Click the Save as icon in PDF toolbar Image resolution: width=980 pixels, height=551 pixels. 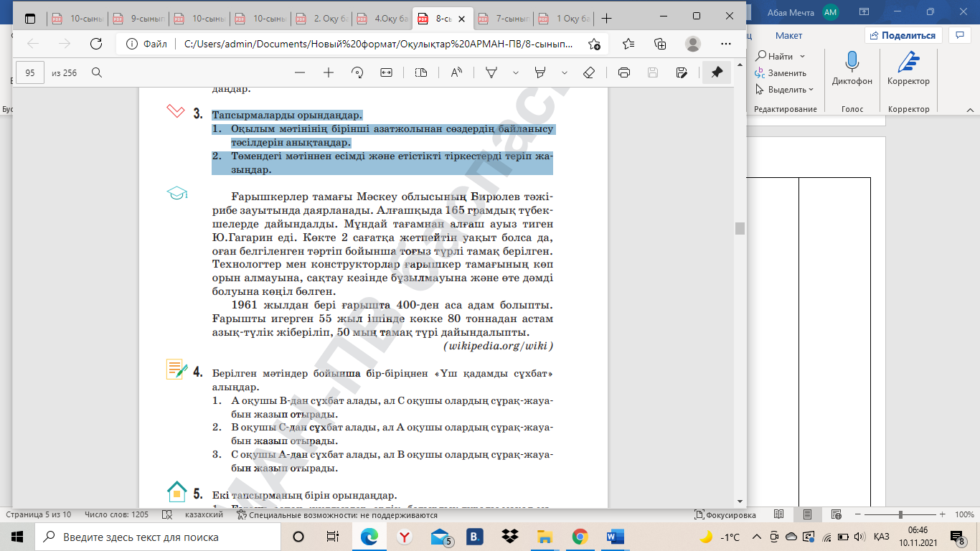[x=682, y=72]
